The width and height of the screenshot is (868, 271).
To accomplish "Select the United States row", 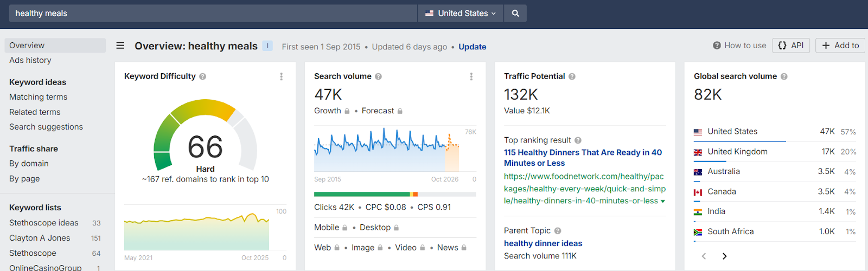I will click(775, 132).
